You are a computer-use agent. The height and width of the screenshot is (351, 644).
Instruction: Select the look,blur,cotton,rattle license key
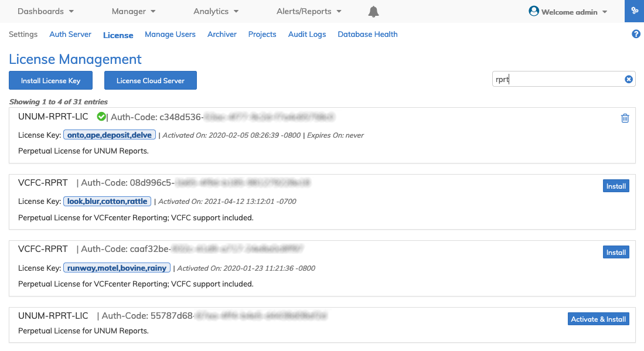108,201
